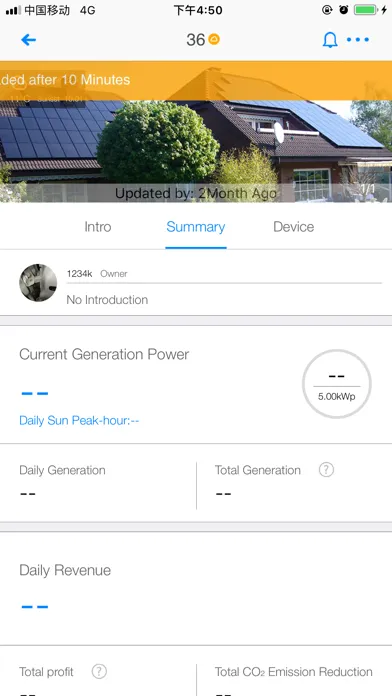
Task: Tap the Daily Revenue heading
Action: 65,570
